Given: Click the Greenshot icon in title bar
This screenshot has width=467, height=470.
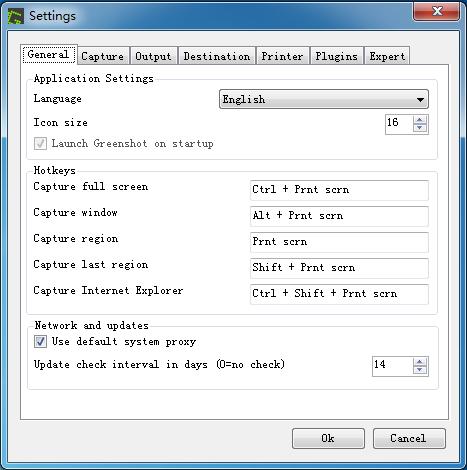Looking at the screenshot, I should pos(16,16).
